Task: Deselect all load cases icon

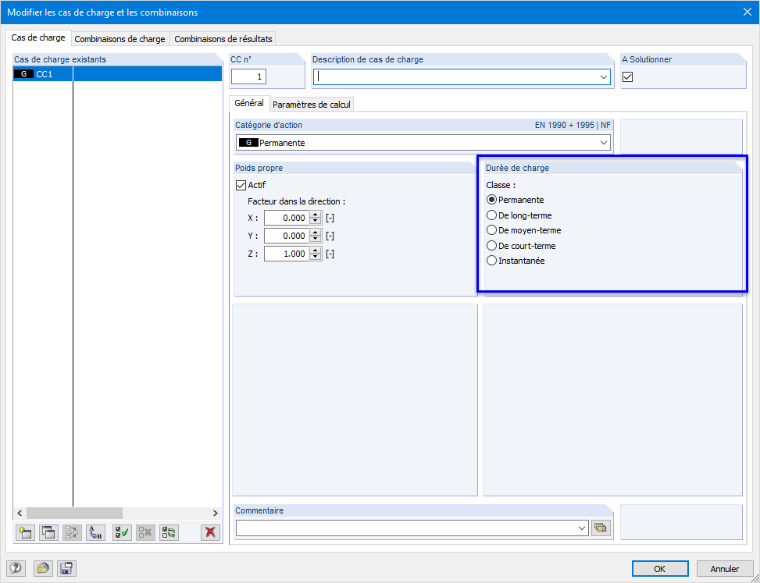Action: (145, 532)
